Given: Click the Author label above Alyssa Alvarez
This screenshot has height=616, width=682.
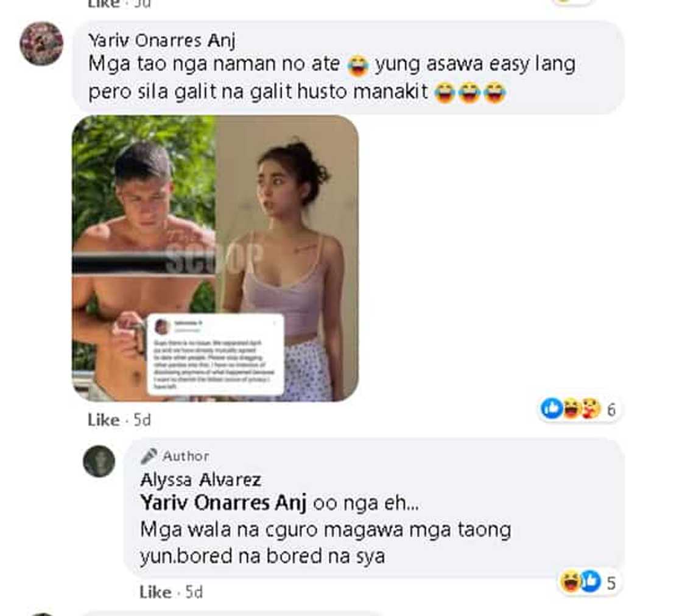Looking at the screenshot, I should [x=186, y=456].
